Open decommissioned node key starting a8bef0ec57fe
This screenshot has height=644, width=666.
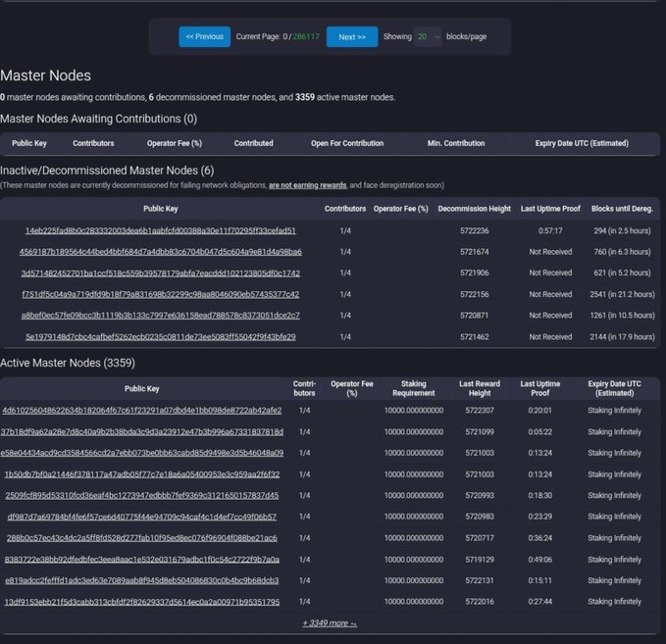click(161, 316)
